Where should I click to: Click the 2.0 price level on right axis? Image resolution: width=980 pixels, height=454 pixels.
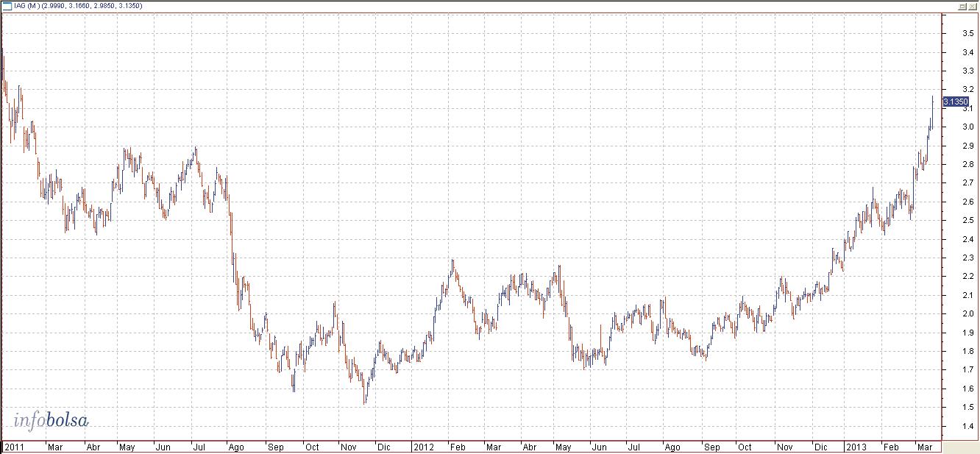pos(968,314)
